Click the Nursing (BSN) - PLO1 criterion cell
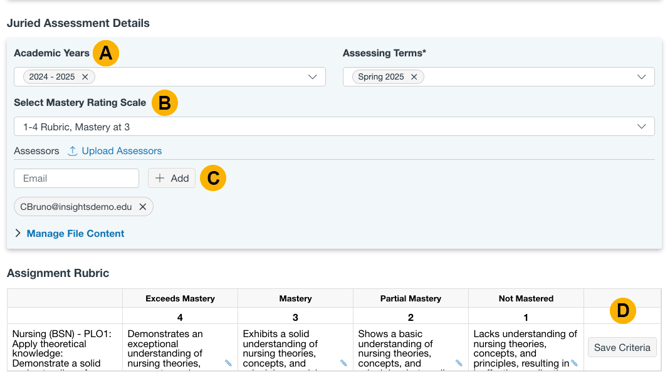Image resolution: width=670 pixels, height=381 pixels. click(x=65, y=348)
